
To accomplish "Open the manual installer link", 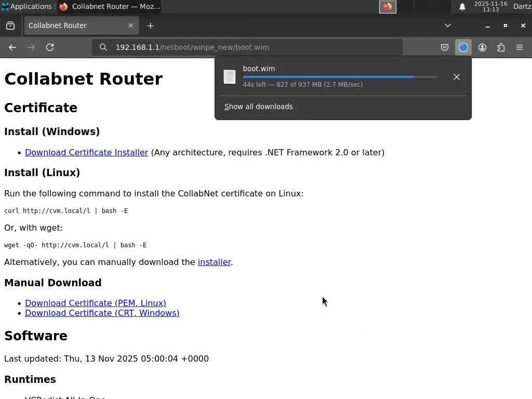I will tap(214, 262).
